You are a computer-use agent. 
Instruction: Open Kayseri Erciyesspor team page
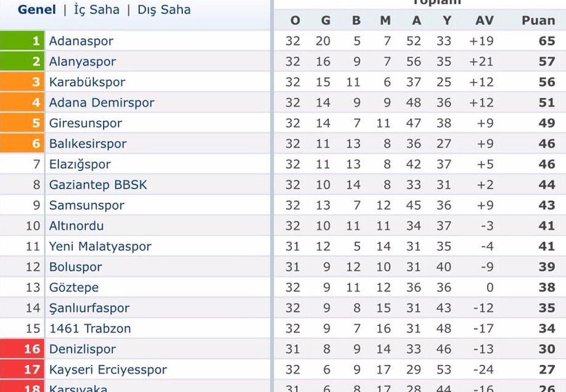click(108, 370)
